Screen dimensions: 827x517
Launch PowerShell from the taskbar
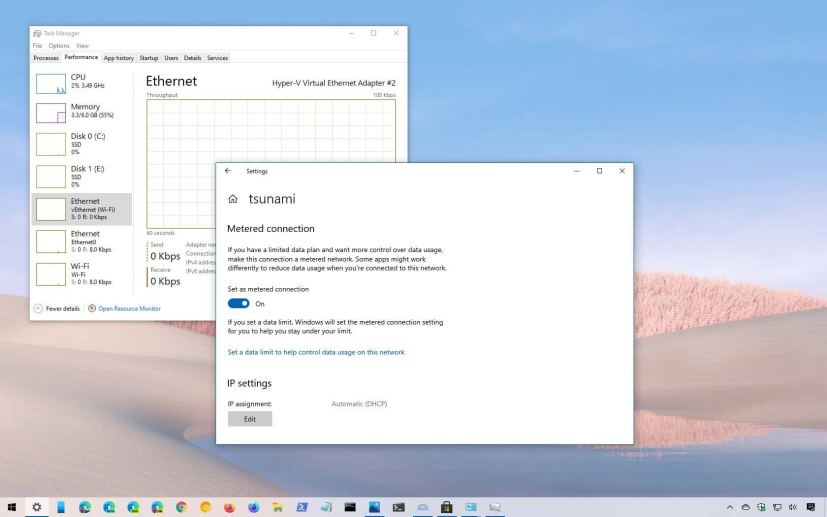(x=302, y=508)
